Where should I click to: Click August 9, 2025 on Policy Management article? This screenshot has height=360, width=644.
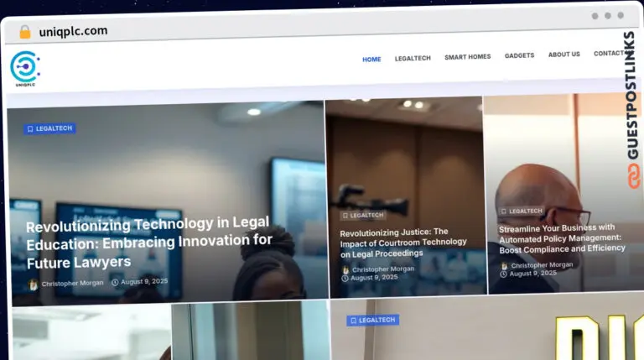click(x=532, y=274)
